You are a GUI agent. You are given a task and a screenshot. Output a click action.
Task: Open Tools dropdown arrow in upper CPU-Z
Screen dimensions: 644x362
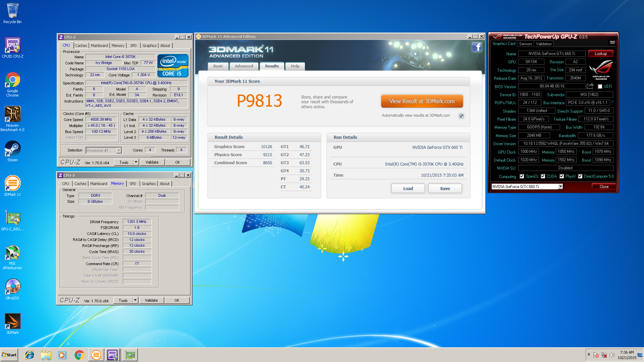click(x=136, y=162)
